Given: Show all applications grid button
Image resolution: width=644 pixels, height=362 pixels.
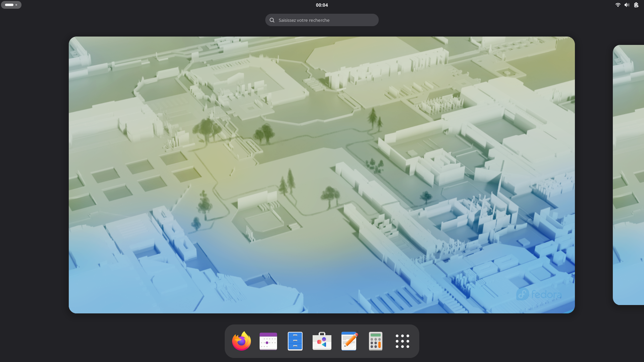Looking at the screenshot, I should click(x=402, y=341).
